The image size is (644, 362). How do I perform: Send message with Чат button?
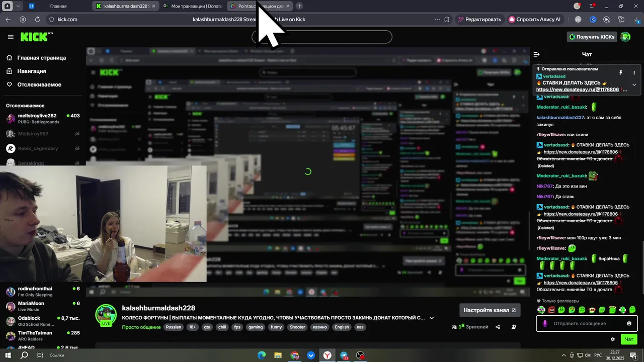(629, 339)
